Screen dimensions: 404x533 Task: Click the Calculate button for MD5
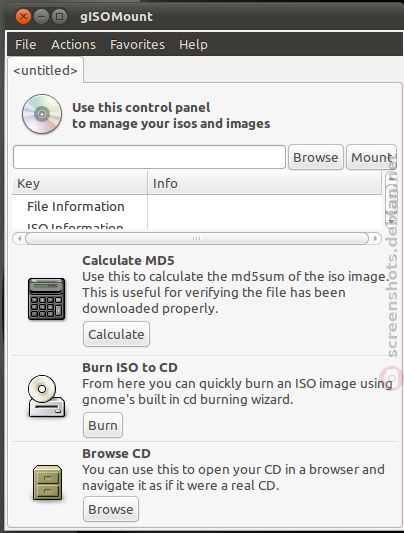[x=116, y=334]
